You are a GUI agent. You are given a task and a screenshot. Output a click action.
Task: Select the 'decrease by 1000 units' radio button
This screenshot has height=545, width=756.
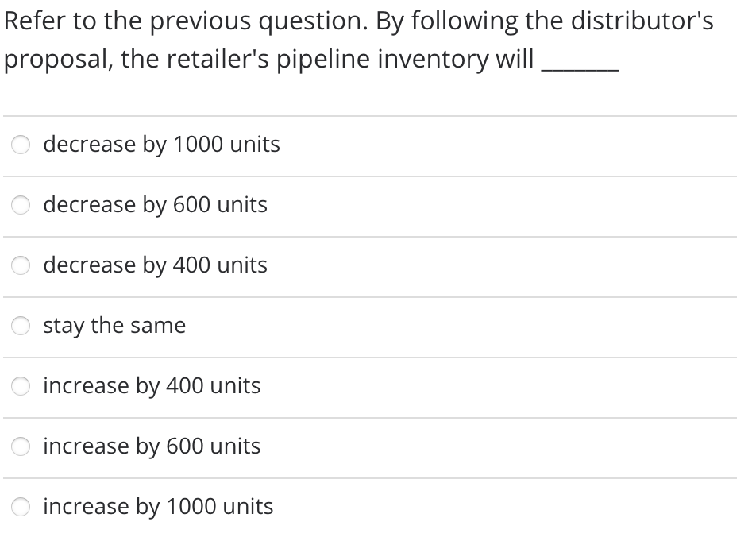point(20,145)
